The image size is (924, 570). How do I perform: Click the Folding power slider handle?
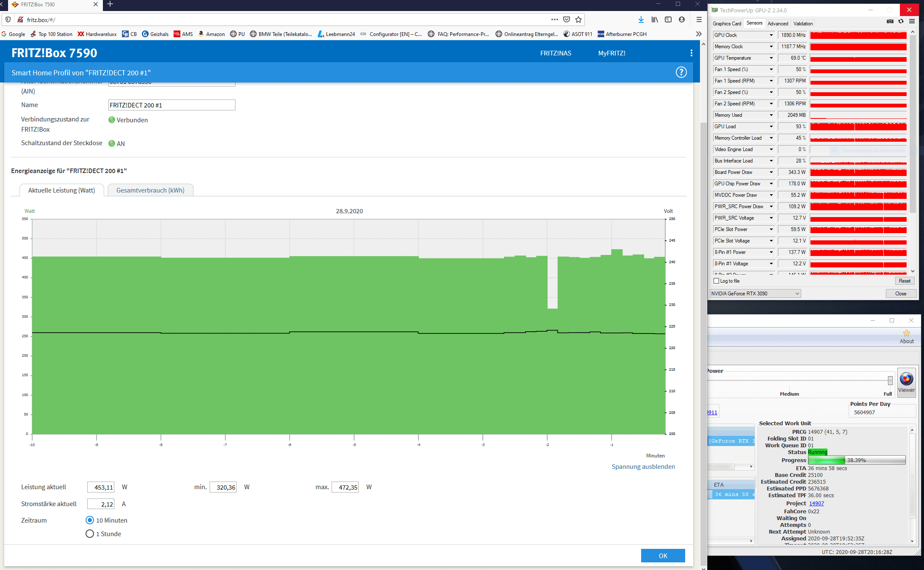(890, 380)
